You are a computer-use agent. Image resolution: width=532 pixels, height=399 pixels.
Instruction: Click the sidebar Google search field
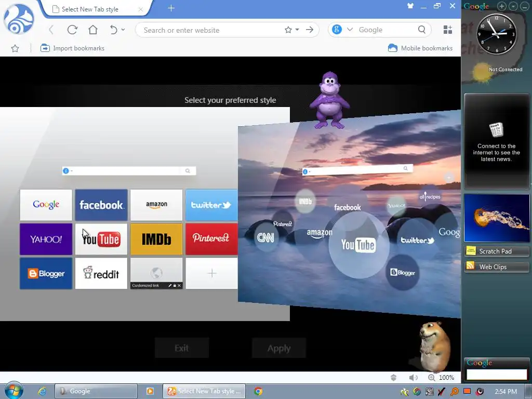tap(497, 375)
